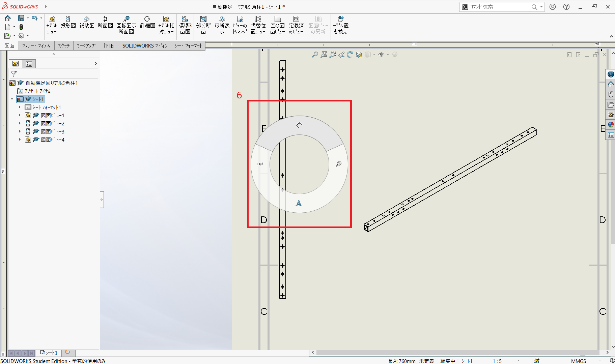Switch to シートフォーマット tab
Image resolution: width=615 pixels, height=364 pixels.
(x=189, y=46)
